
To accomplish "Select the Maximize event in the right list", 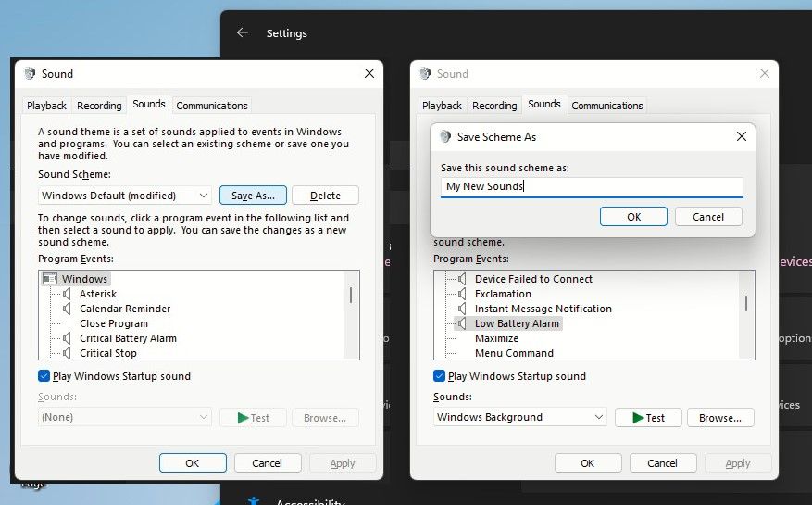I will click(496, 338).
